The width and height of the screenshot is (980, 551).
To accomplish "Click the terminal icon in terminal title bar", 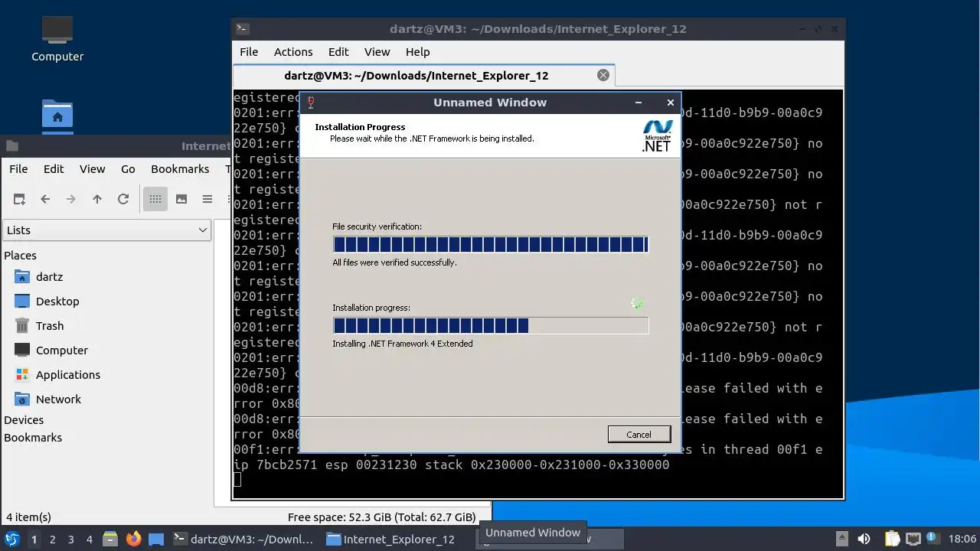I will pos(242,29).
